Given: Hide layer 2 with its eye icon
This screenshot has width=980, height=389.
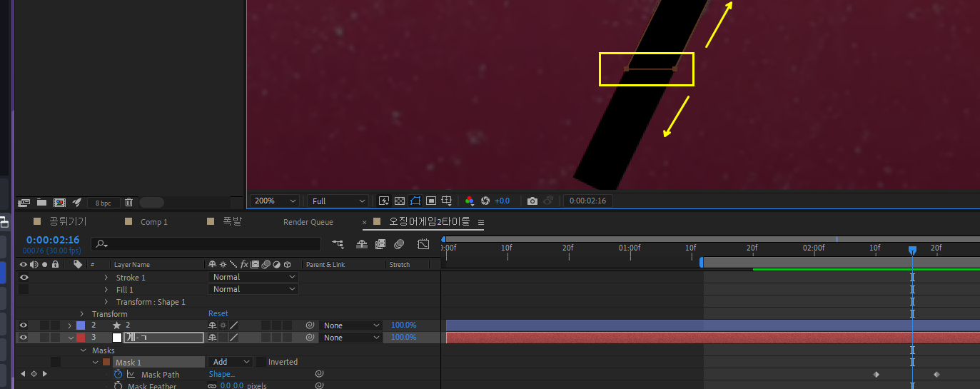Looking at the screenshot, I should click(x=24, y=325).
